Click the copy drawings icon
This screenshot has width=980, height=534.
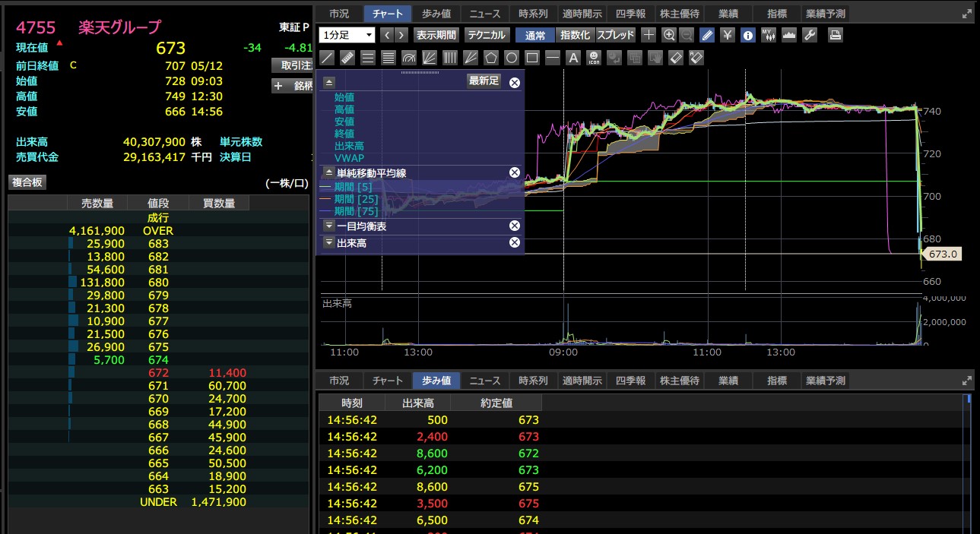tap(635, 58)
